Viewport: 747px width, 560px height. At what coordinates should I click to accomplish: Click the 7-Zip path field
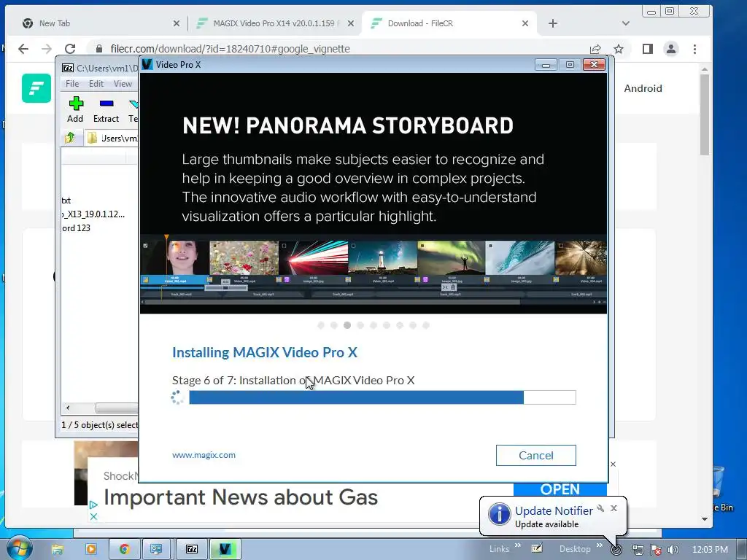pos(112,138)
